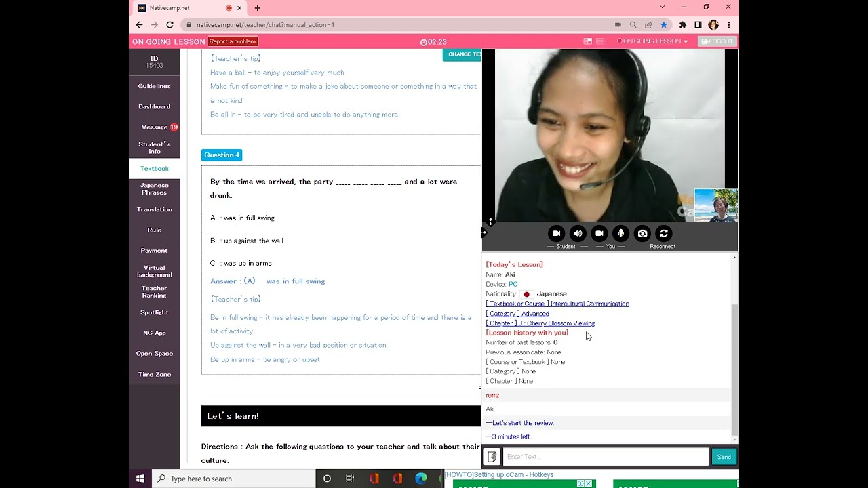The height and width of the screenshot is (488, 868).
Task: Open Payment in sidebar
Action: tap(155, 251)
